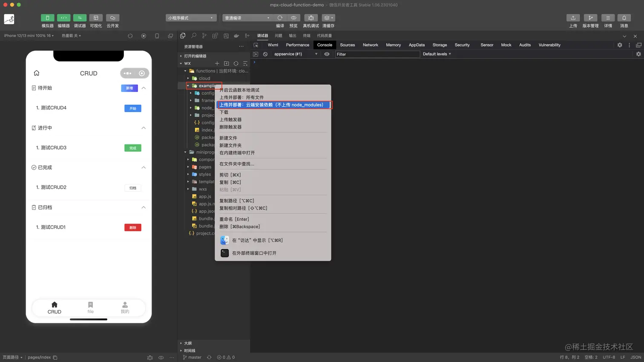
Task: Toggle the 编辑器 editor panel
Action: (63, 18)
